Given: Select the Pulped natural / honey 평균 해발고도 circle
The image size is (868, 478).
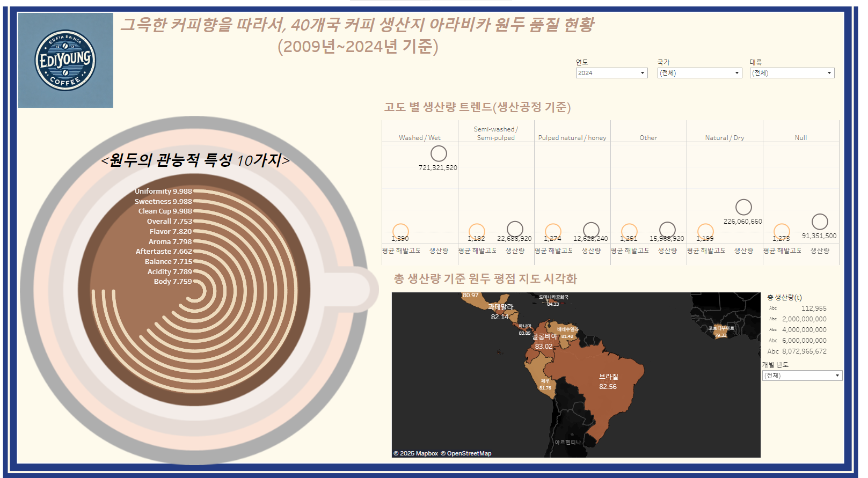Looking at the screenshot, I should 553,231.
